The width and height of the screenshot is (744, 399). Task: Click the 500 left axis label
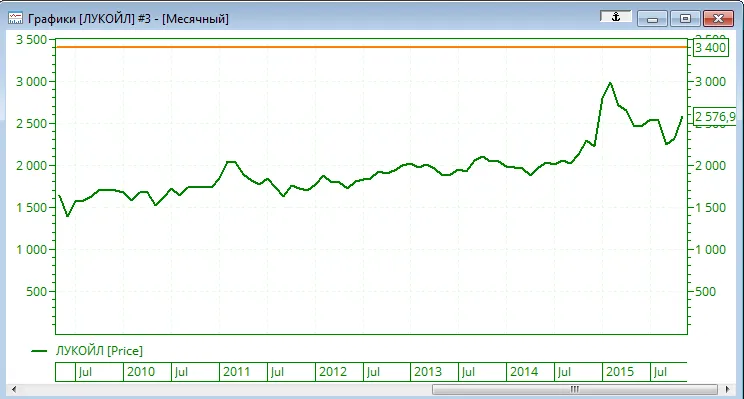point(37,291)
